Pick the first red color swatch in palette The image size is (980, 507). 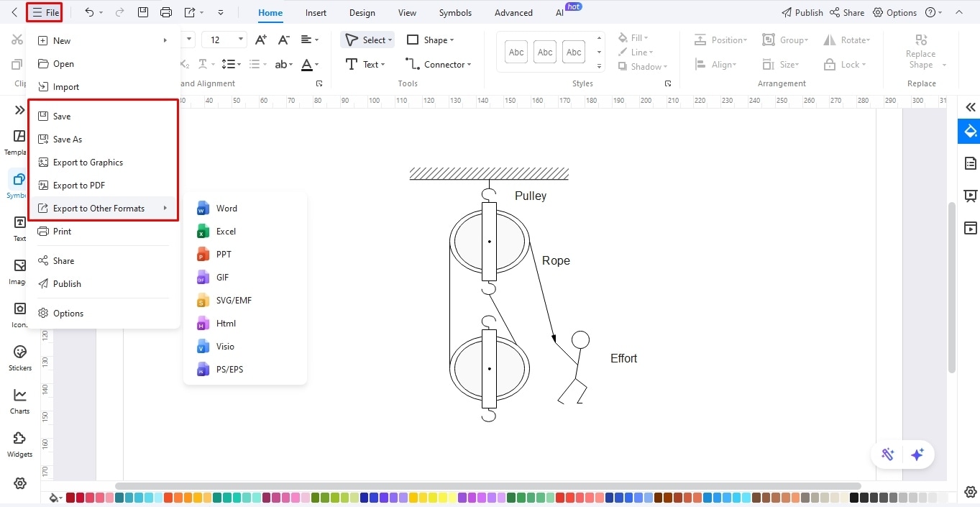(70, 498)
